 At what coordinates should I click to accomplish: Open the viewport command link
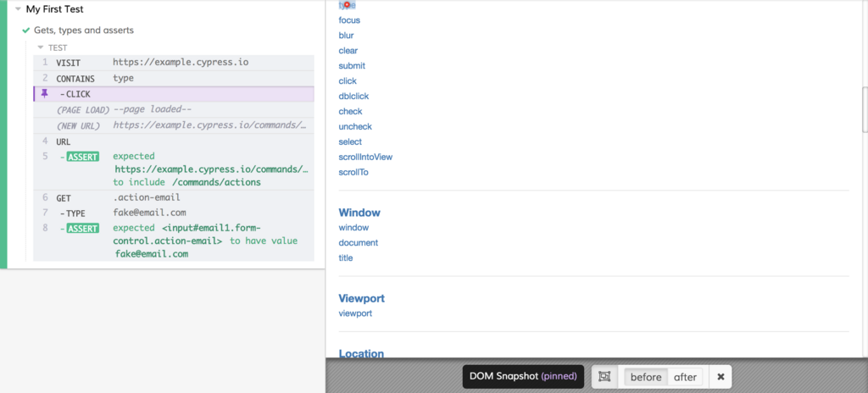[x=355, y=313]
